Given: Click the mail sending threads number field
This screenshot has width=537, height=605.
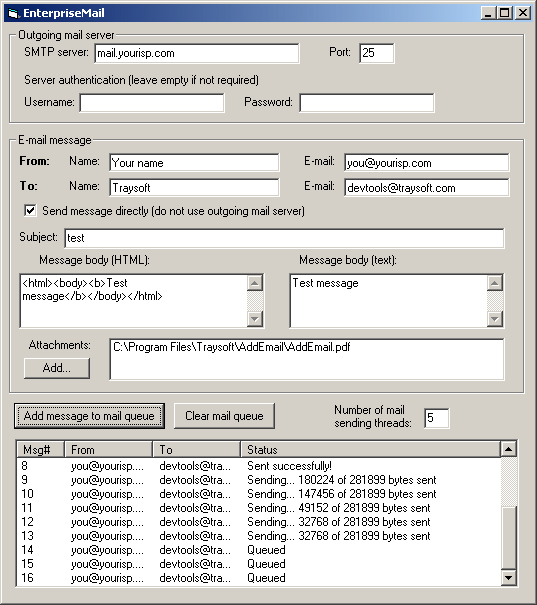Looking at the screenshot, I should (437, 418).
